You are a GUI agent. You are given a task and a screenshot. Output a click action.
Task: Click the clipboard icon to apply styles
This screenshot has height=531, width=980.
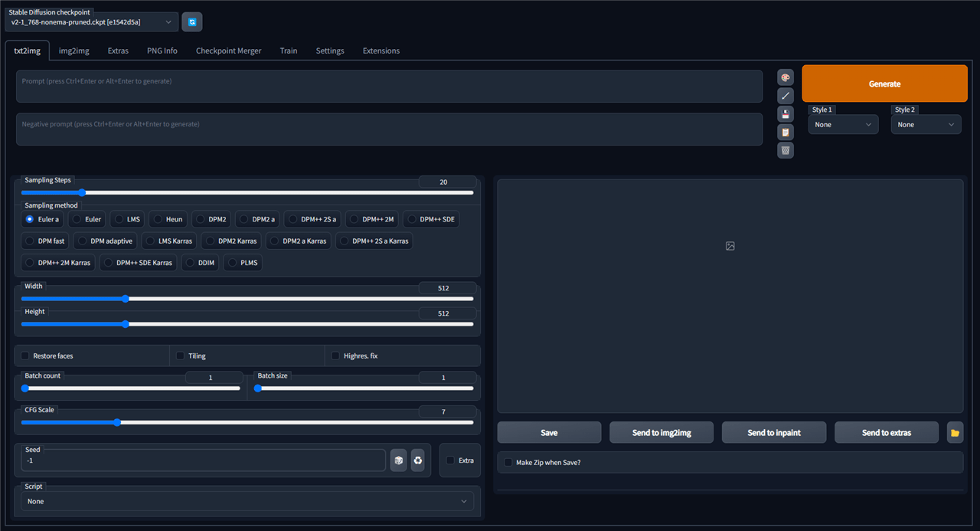[x=786, y=132]
